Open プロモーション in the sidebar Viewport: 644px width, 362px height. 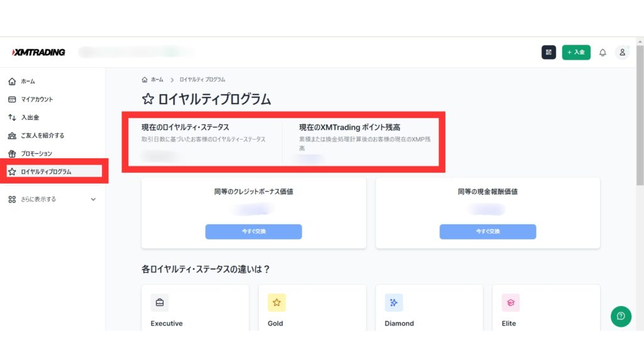(36, 154)
